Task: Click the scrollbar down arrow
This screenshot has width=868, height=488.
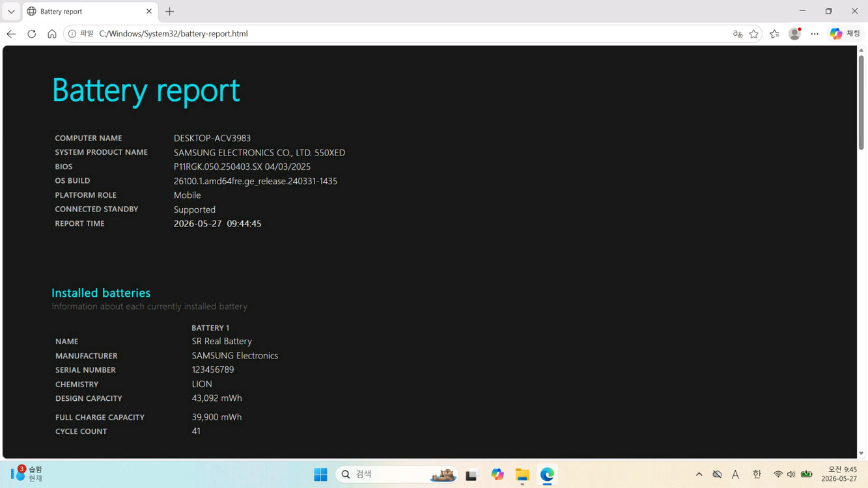Action: click(861, 454)
